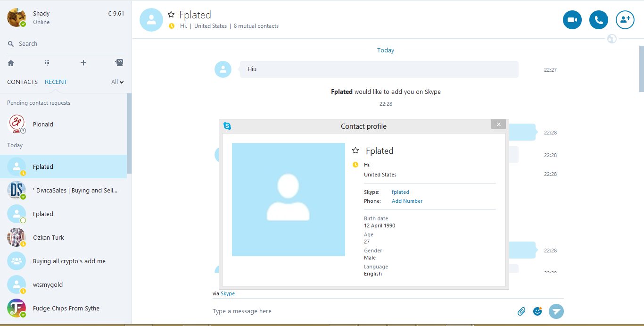Attach a file with the paperclip icon

521,311
